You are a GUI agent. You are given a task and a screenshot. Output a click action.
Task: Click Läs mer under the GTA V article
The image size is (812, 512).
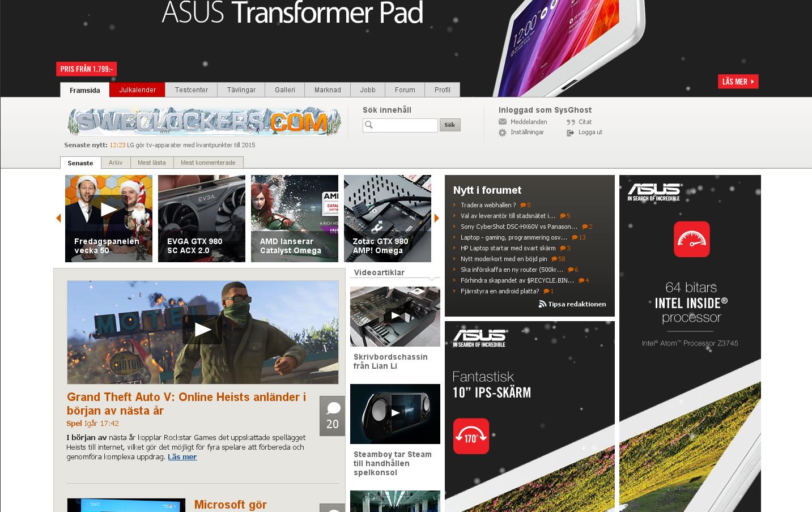pyautogui.click(x=182, y=457)
